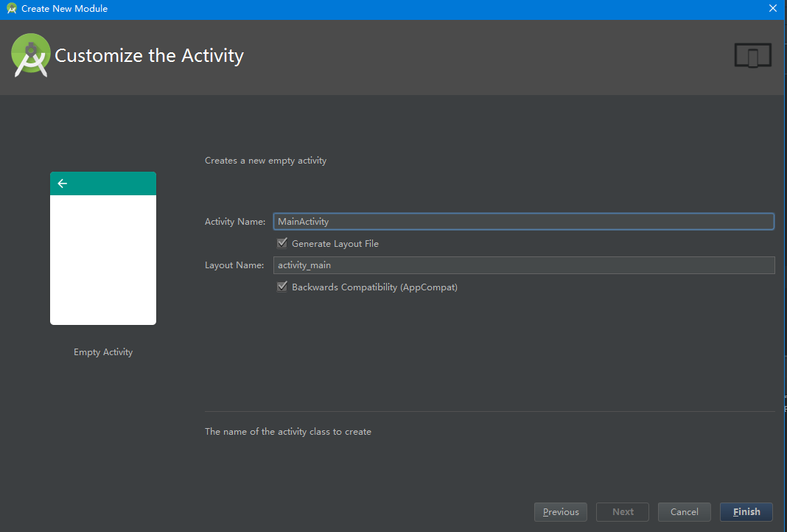Uncheck Backwards Compatibility (AppCompat)
The height and width of the screenshot is (532, 787).
coord(282,287)
